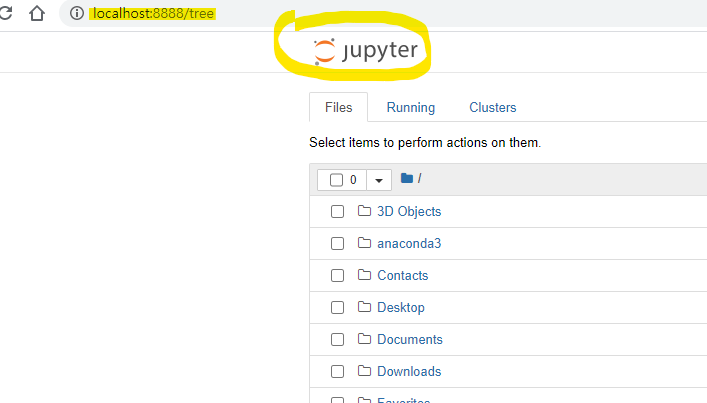This screenshot has width=707, height=403.
Task: Check the Documents checkbox
Action: coord(337,339)
